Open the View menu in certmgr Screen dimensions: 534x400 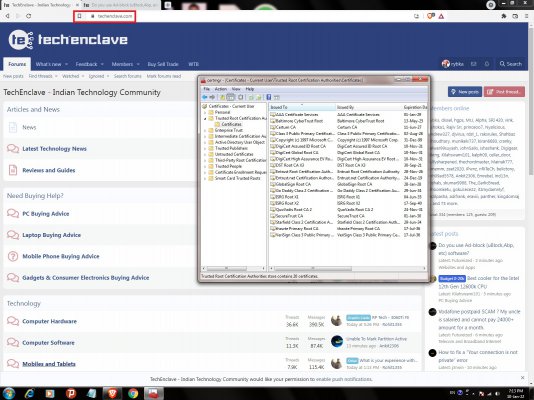click(236, 89)
